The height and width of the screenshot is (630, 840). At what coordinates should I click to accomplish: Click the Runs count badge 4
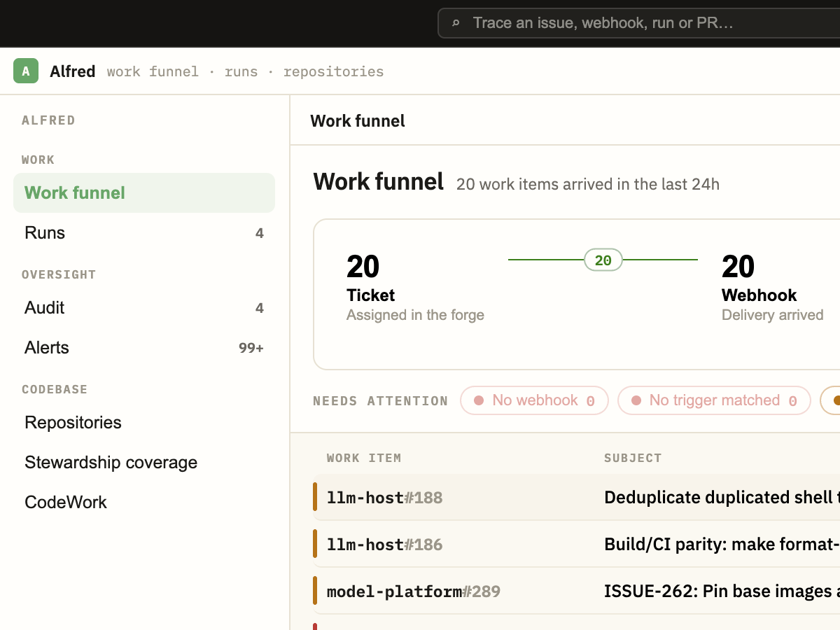pyautogui.click(x=260, y=233)
